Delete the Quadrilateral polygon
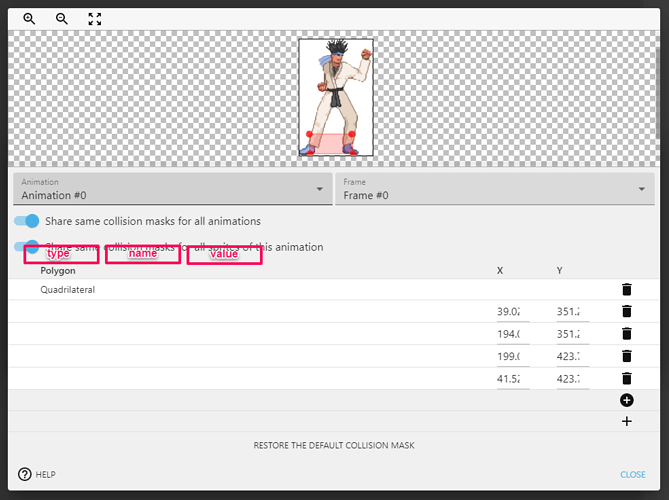Viewport: 669px width, 500px height. coord(626,289)
